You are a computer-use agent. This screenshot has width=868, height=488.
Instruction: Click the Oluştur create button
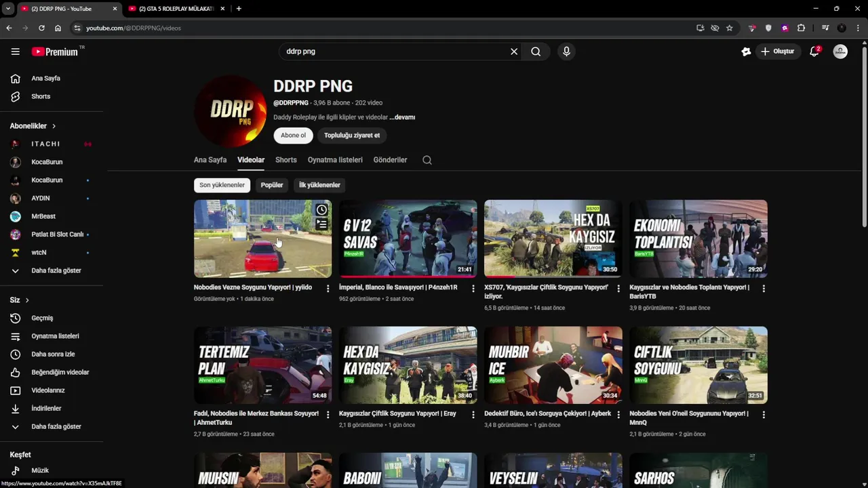coord(778,52)
